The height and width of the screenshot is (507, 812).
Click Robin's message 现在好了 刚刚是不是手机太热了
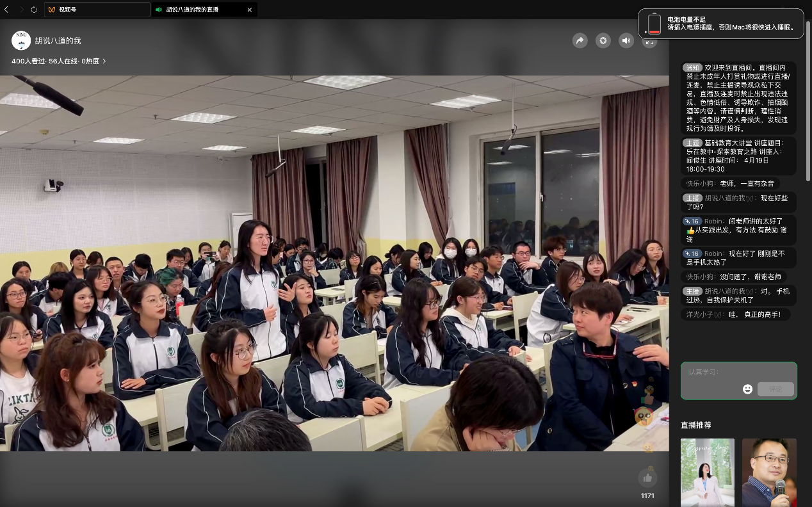click(739, 258)
